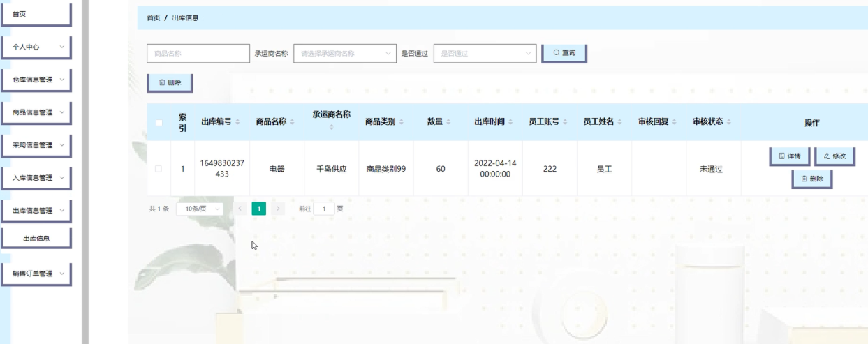Open the 10条/页 page size selector

click(x=199, y=208)
